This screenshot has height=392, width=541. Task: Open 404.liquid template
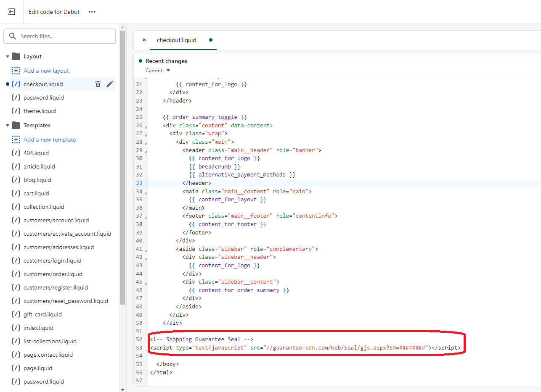pyautogui.click(x=36, y=153)
